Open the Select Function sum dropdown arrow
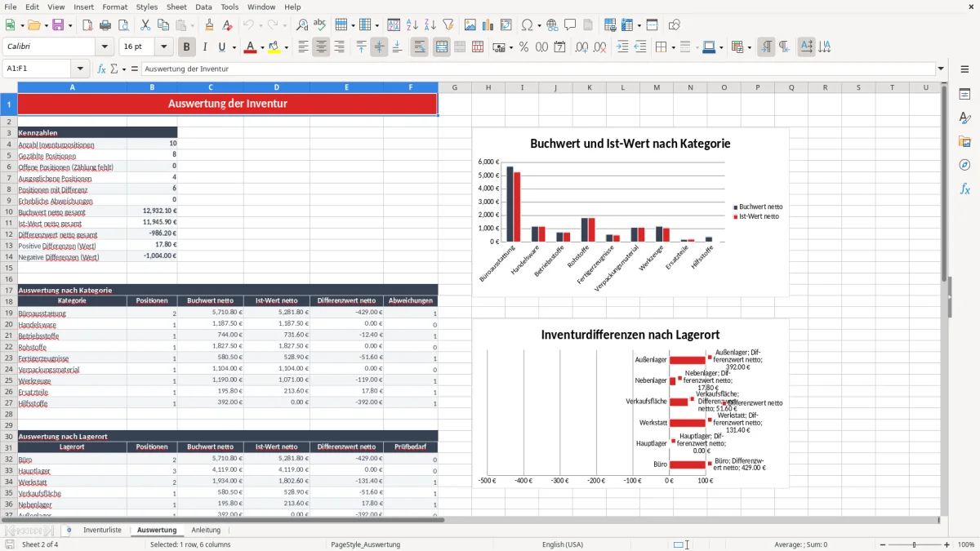This screenshot has width=980, height=551. [123, 69]
